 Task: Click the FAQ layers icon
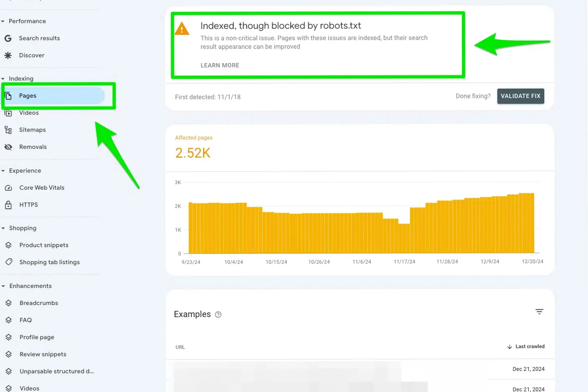8,320
